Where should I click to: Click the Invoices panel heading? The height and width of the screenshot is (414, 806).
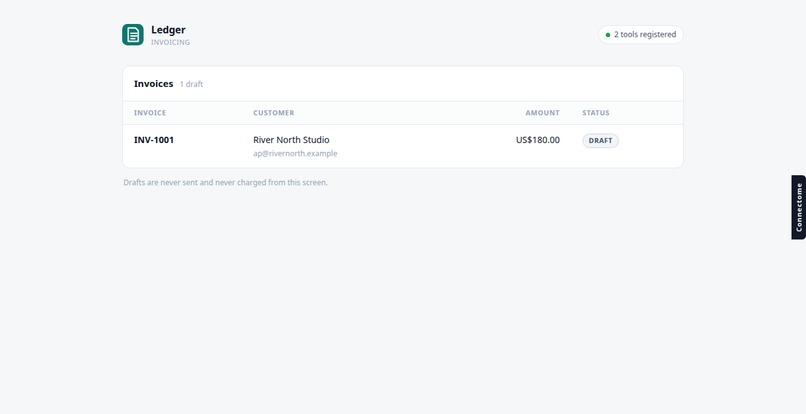(x=153, y=84)
